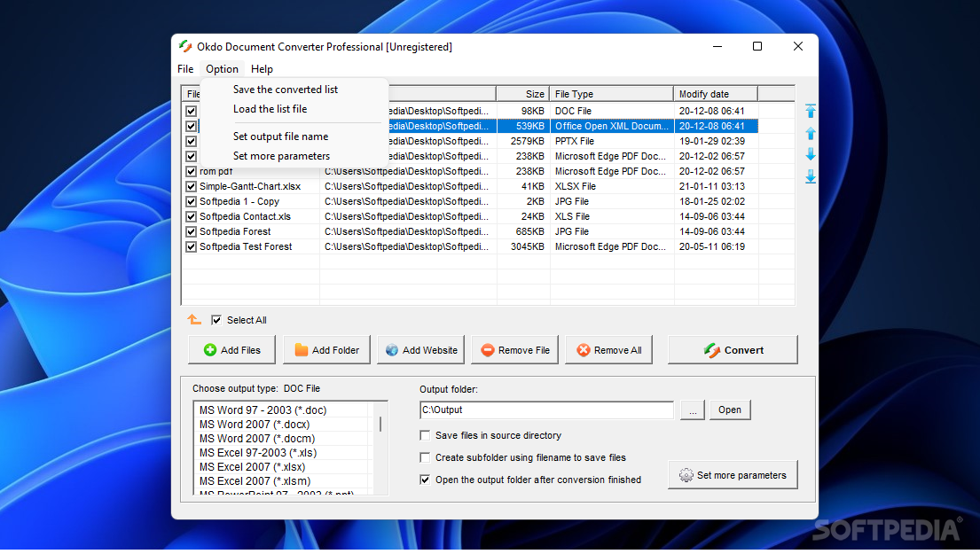Open the File menu
The image size is (980, 554).
[185, 69]
